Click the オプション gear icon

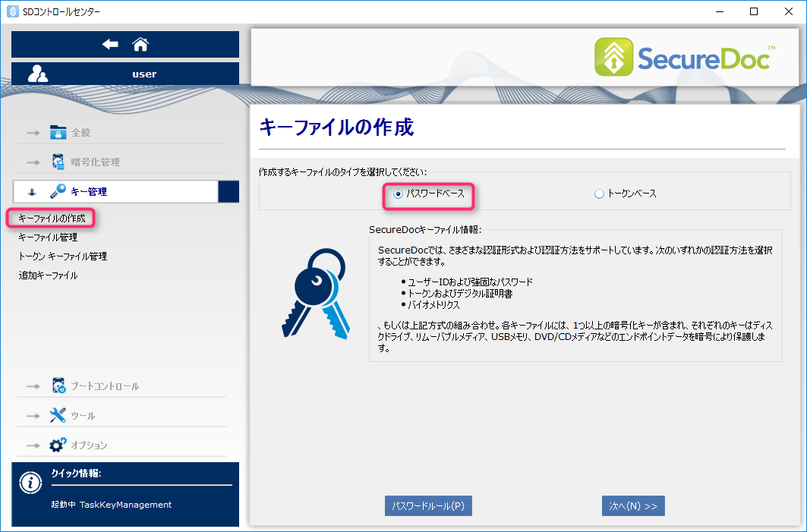[x=58, y=445]
